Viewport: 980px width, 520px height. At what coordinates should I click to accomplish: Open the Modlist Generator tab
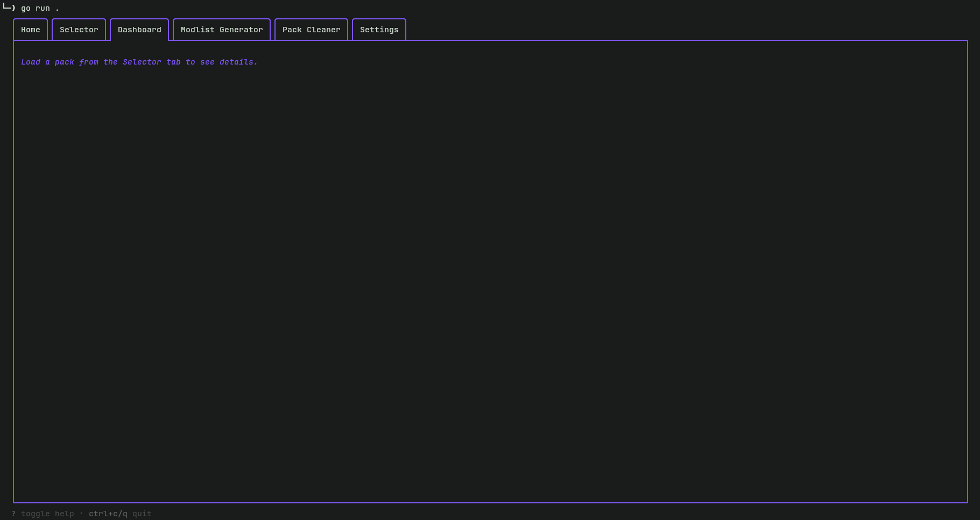[x=222, y=30]
